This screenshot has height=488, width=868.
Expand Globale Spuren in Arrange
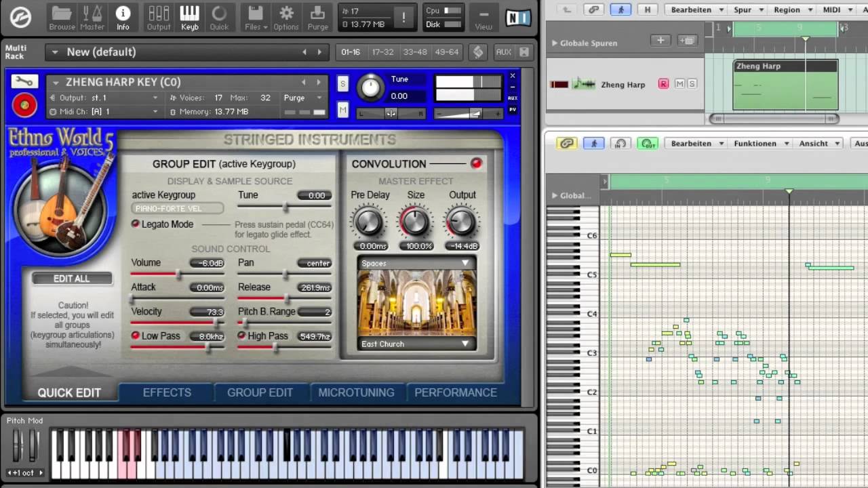point(555,43)
